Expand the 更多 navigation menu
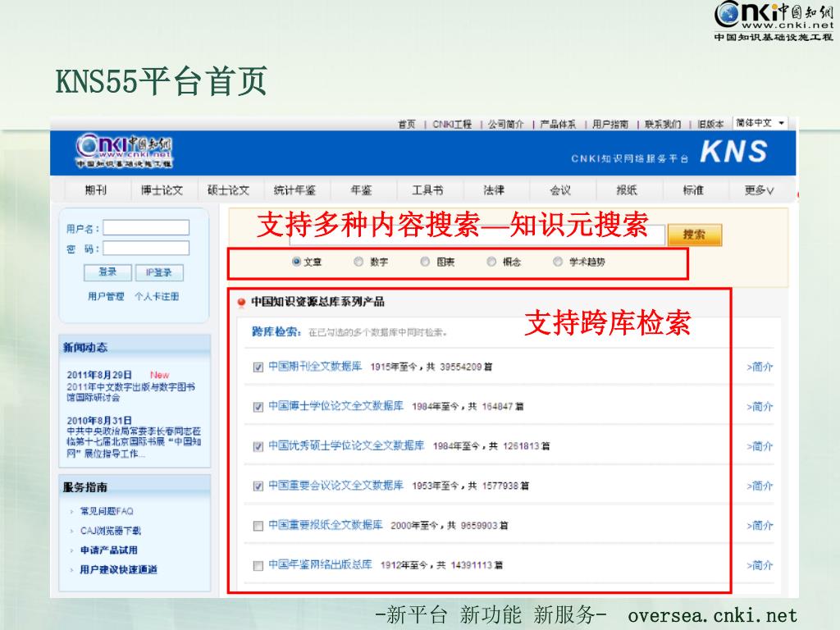This screenshot has width=840, height=630. [x=759, y=190]
